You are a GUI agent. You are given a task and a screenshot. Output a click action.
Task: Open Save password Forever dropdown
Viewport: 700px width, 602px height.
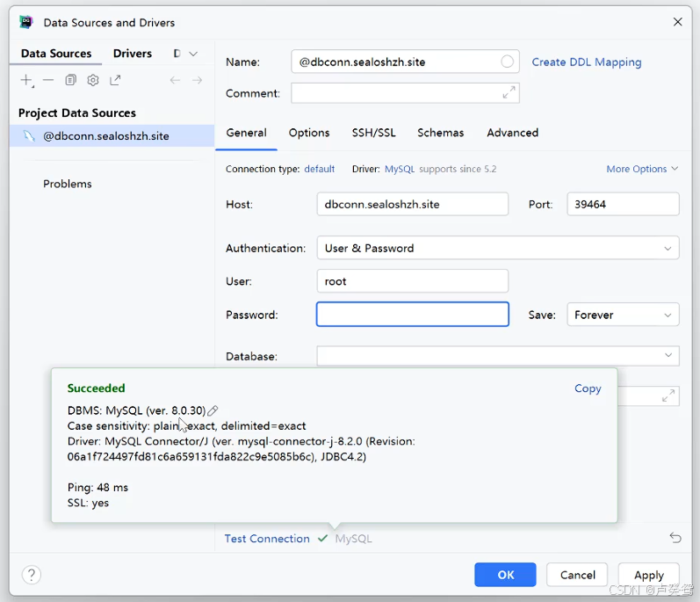624,315
